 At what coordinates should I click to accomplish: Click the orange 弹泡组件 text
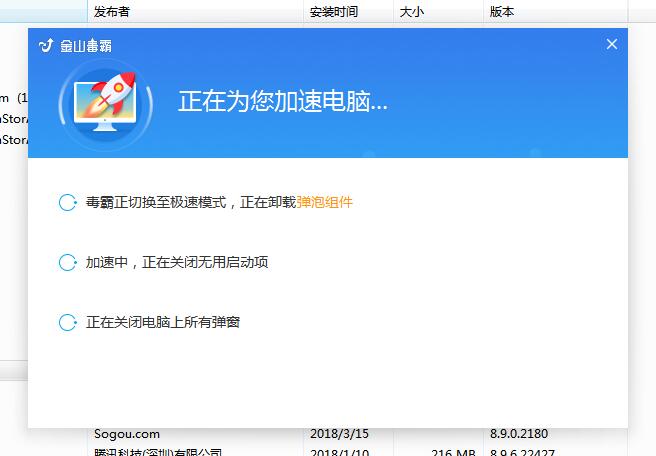(x=325, y=202)
